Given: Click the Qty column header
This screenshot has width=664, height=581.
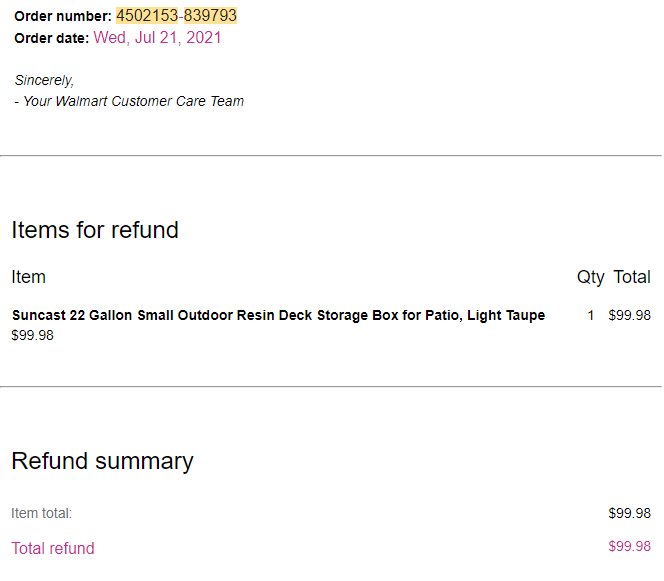Looking at the screenshot, I should point(590,277).
